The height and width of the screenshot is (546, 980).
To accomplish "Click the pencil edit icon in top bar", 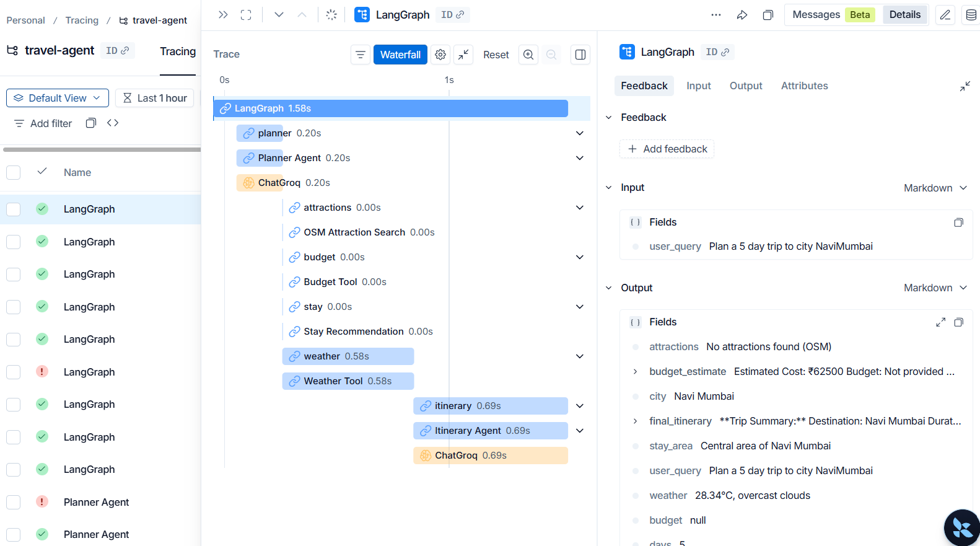I will pos(945,15).
